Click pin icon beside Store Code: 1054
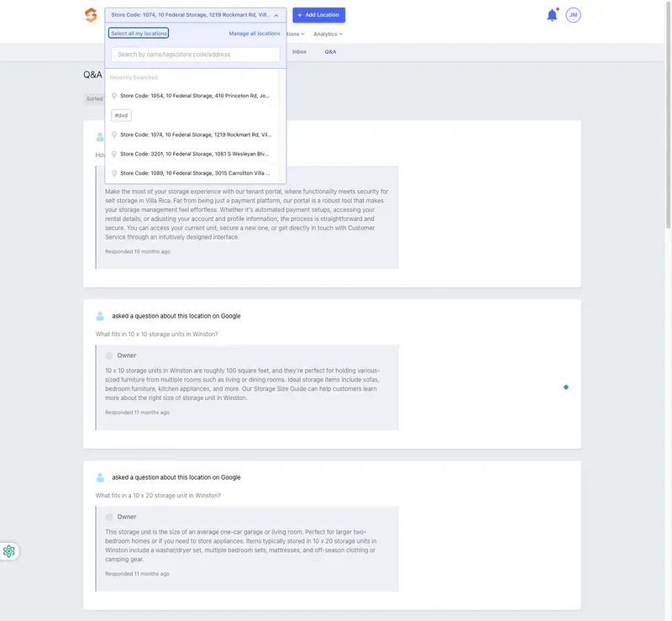Screen dimensions: 672x621 [114, 96]
